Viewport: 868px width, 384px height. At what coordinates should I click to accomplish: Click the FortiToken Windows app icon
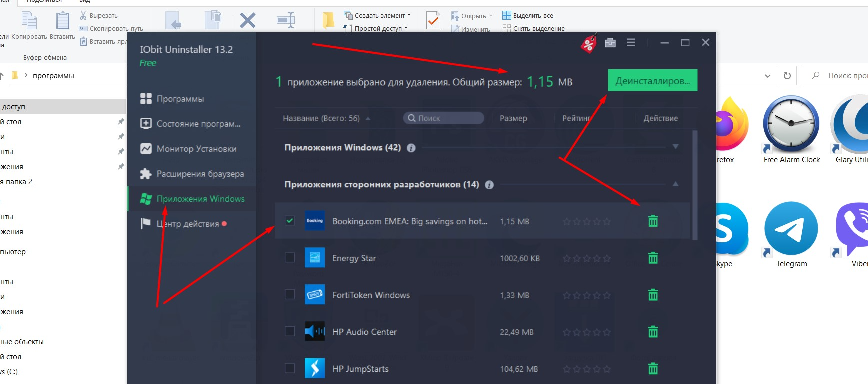(315, 295)
